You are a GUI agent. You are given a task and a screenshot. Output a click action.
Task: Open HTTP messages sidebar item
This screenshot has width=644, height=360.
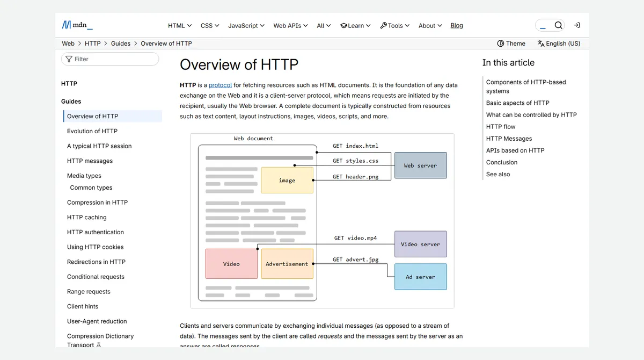[x=90, y=161]
